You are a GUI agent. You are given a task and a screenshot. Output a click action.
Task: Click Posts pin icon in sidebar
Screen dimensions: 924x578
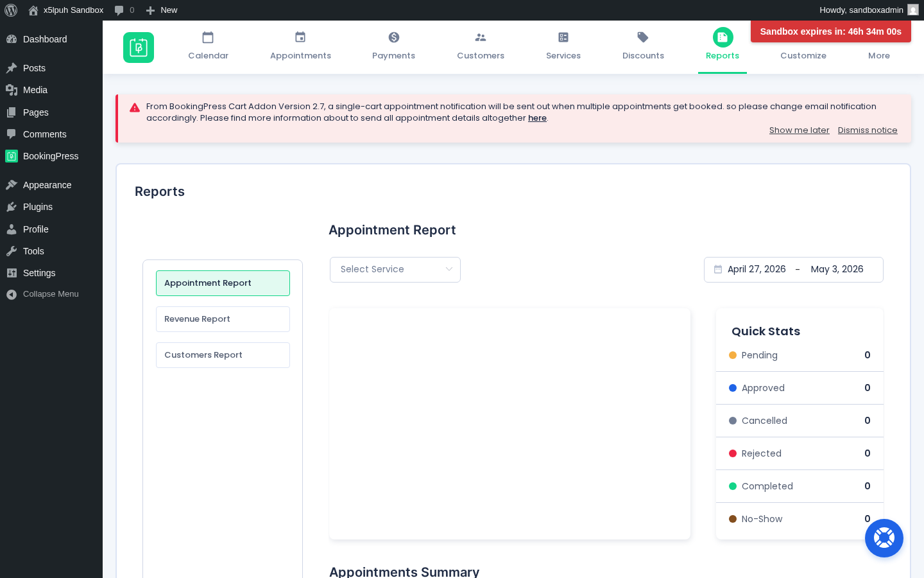coord(12,68)
